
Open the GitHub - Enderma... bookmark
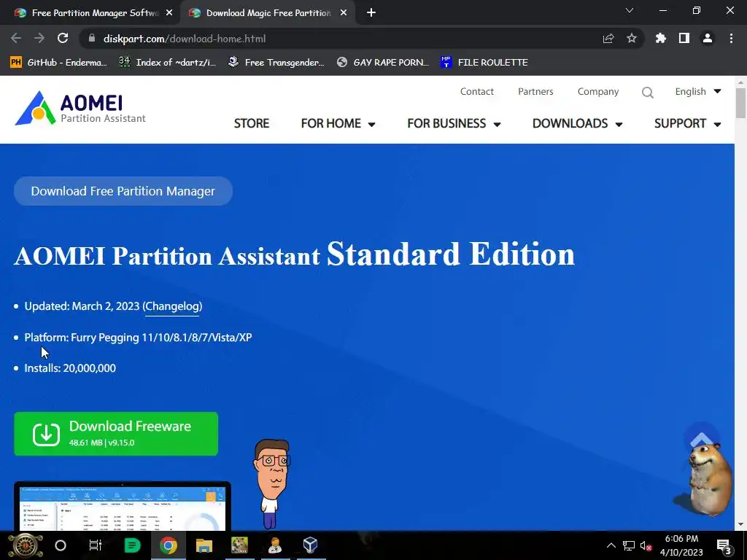point(59,63)
